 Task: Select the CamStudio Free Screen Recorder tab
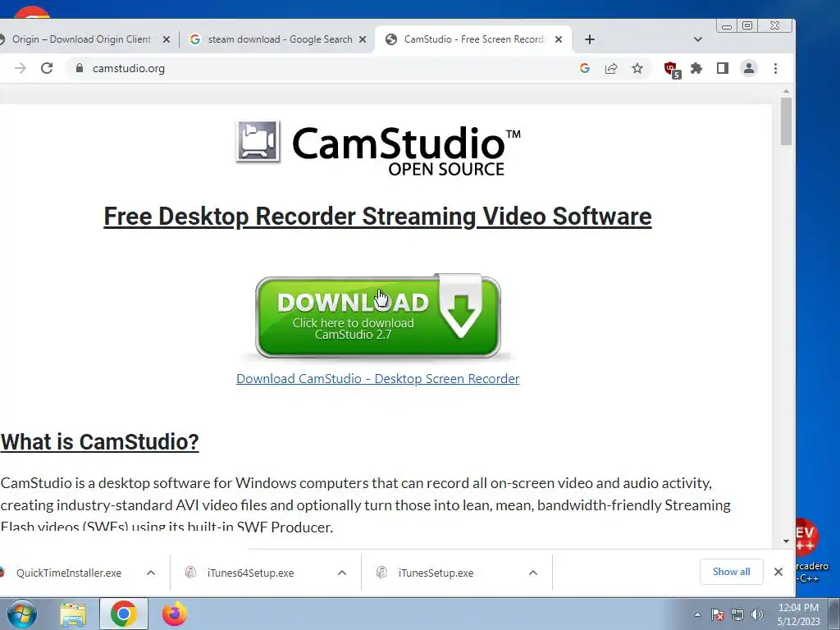(x=473, y=39)
